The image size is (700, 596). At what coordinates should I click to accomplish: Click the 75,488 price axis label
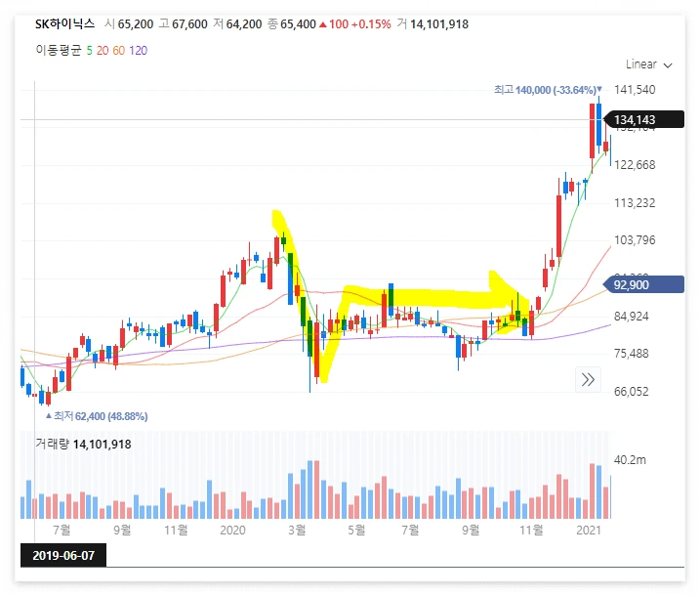click(632, 354)
